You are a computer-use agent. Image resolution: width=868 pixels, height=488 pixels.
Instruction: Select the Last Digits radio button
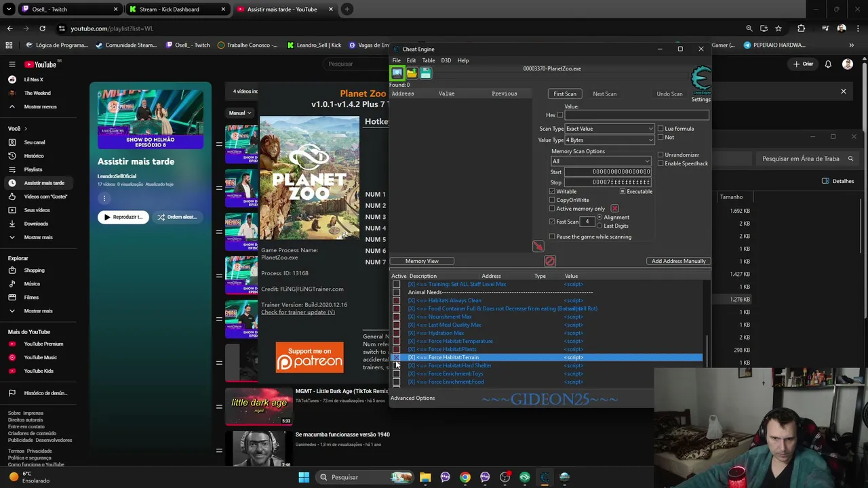pos(599,226)
